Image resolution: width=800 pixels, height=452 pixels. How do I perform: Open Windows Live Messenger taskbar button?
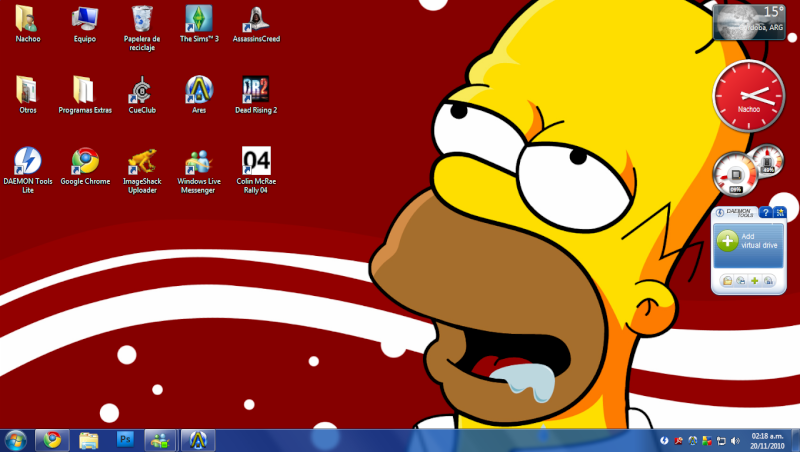160,440
